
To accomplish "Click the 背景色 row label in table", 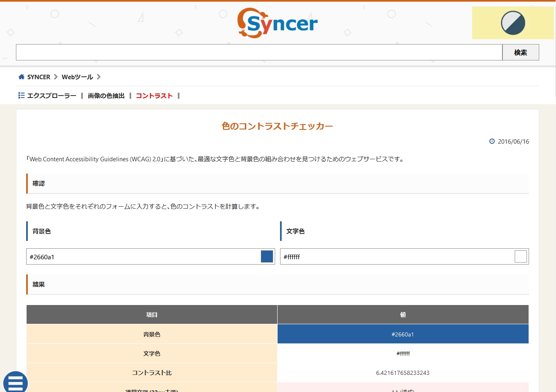I will (x=152, y=334).
